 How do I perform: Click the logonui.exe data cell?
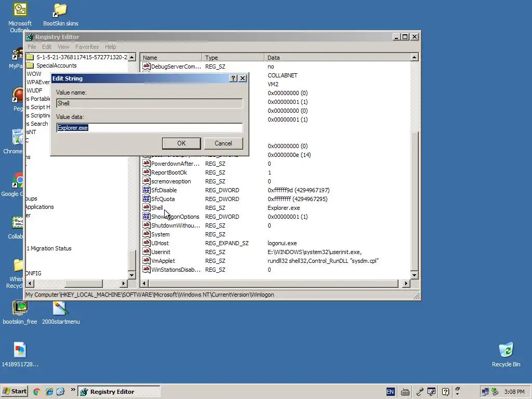pos(282,243)
